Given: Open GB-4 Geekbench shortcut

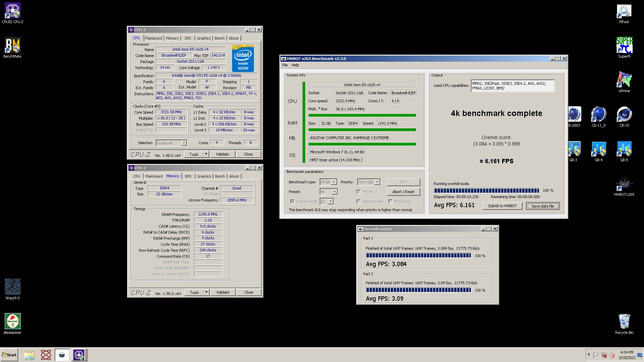Looking at the screenshot, I should pos(598,152).
